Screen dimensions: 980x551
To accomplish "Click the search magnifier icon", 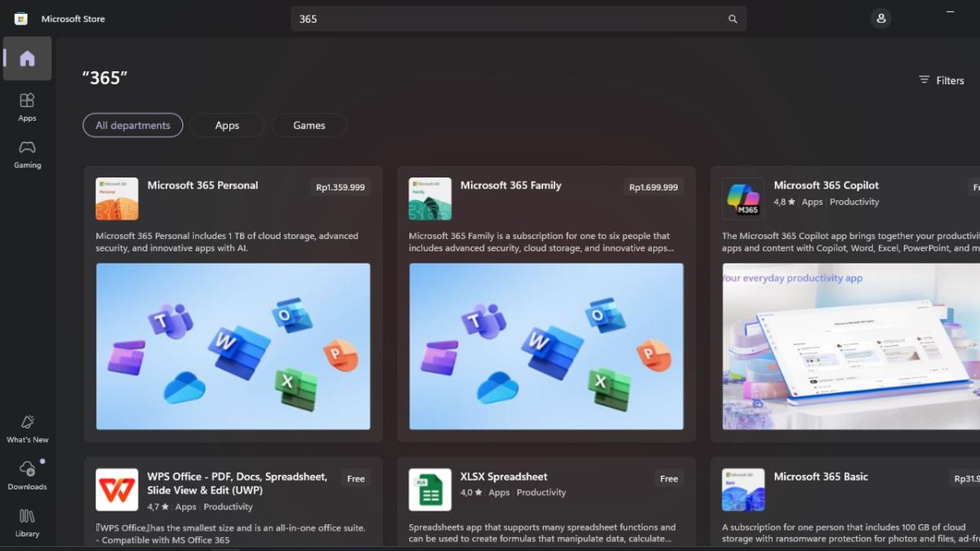I will click(x=733, y=18).
